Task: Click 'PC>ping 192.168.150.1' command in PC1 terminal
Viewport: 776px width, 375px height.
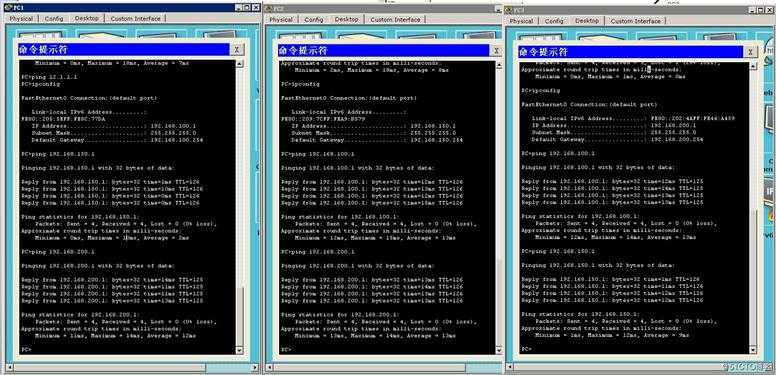Action: click(58, 154)
